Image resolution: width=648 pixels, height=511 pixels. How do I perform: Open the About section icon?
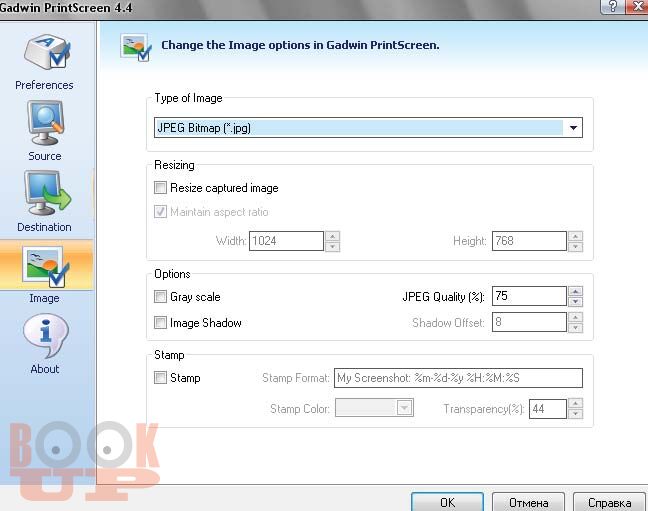pyautogui.click(x=45, y=335)
